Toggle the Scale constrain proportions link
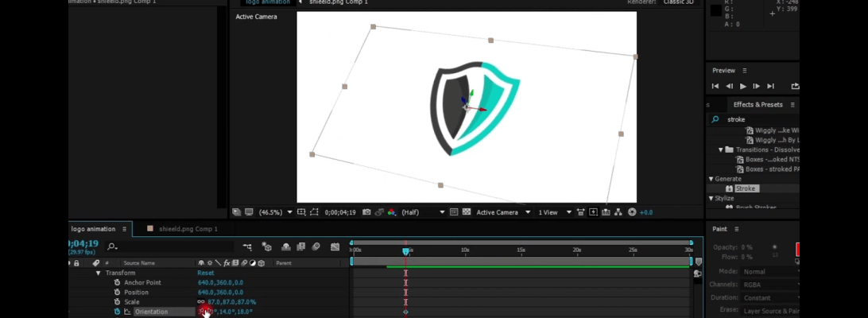868x318 pixels. (x=201, y=302)
